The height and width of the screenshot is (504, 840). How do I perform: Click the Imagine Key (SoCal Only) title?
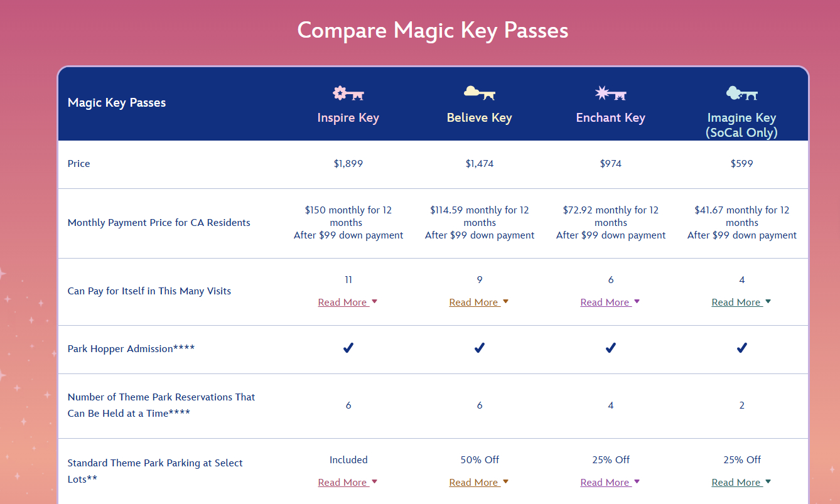pos(741,125)
